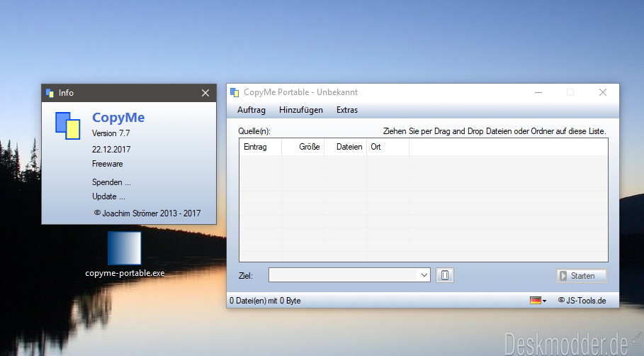Click the date 22.12.2017 in Info window
The image size is (644, 356).
click(x=111, y=149)
